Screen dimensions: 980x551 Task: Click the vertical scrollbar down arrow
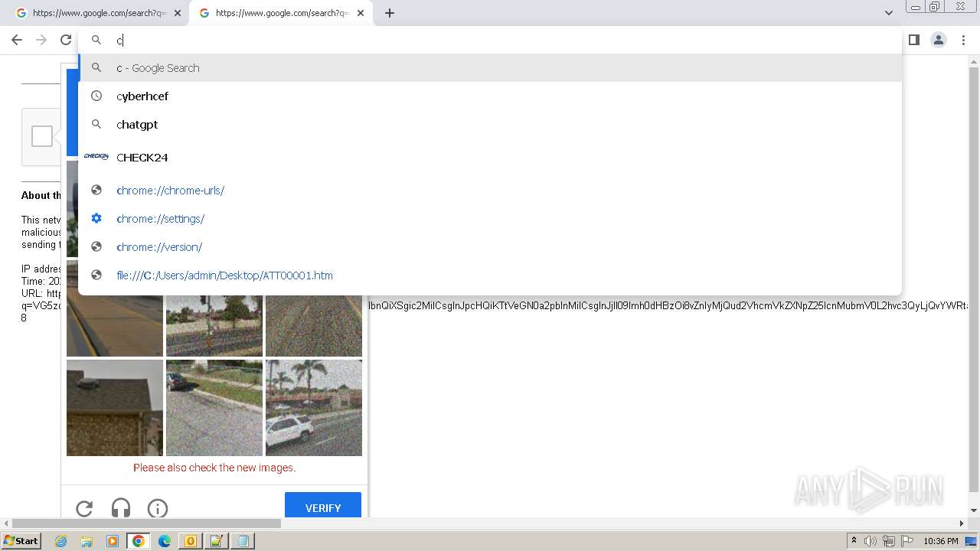[x=974, y=510]
